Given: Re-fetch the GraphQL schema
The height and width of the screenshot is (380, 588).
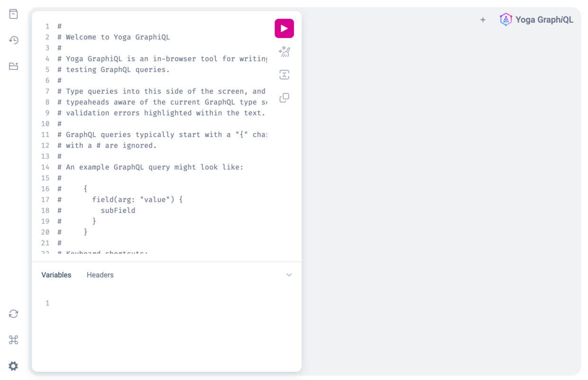Looking at the screenshot, I should (x=13, y=314).
